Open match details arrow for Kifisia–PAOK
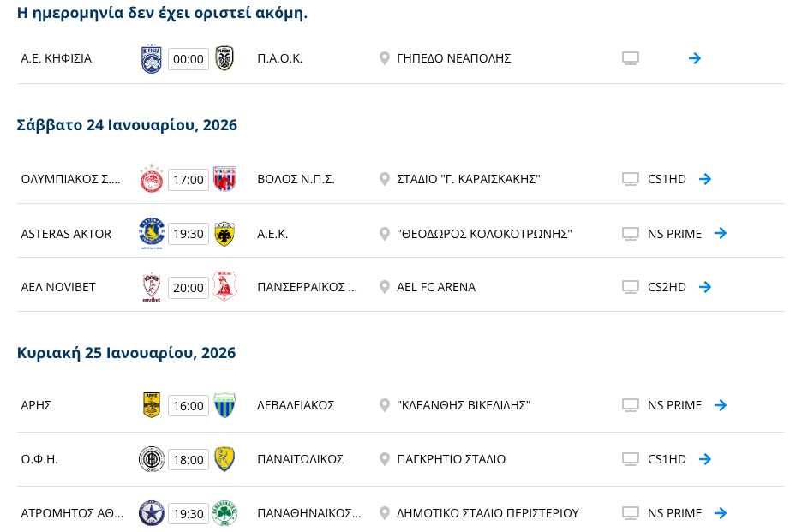The image size is (790, 532). pyautogui.click(x=695, y=58)
